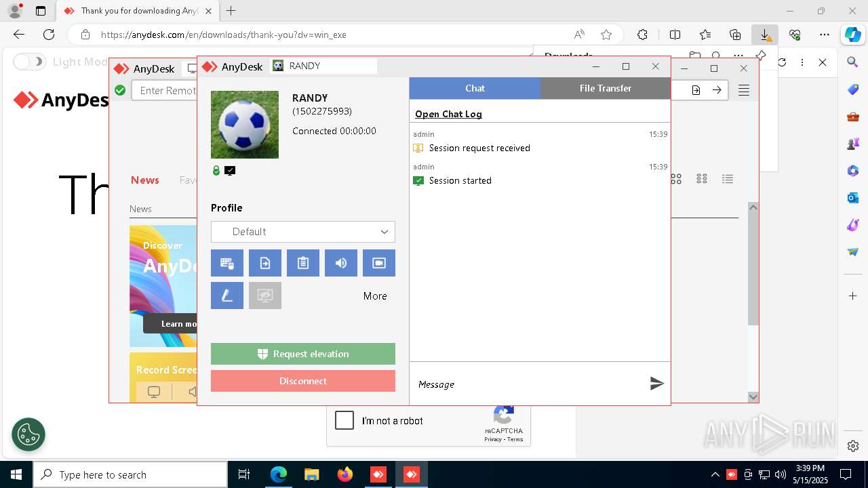Switch AnyDesk view to large tiles
This screenshot has width=868, height=488.
(x=676, y=179)
